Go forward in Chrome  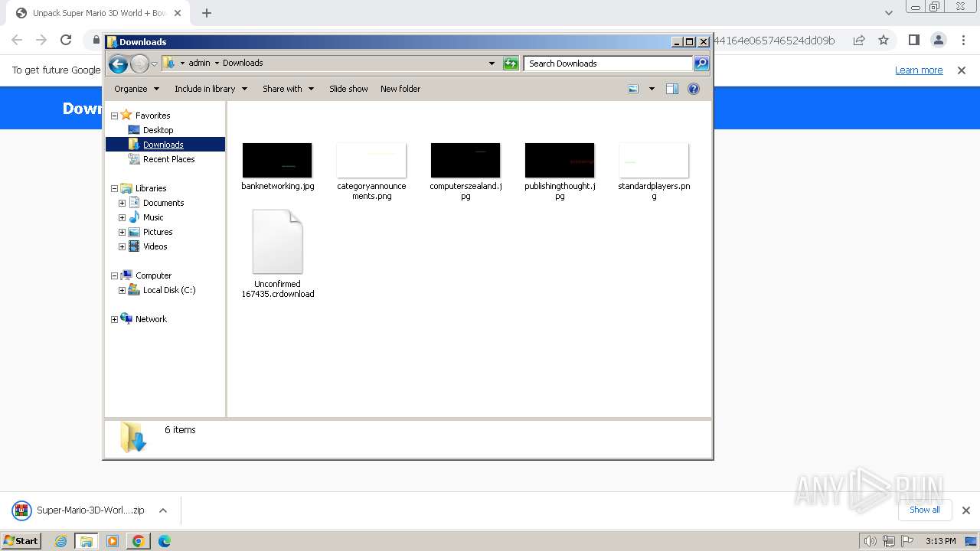(41, 40)
